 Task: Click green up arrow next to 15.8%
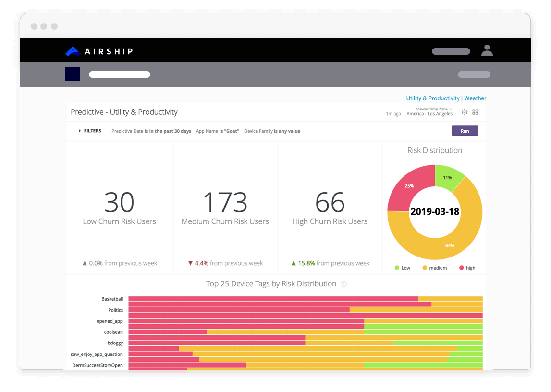[293, 263]
